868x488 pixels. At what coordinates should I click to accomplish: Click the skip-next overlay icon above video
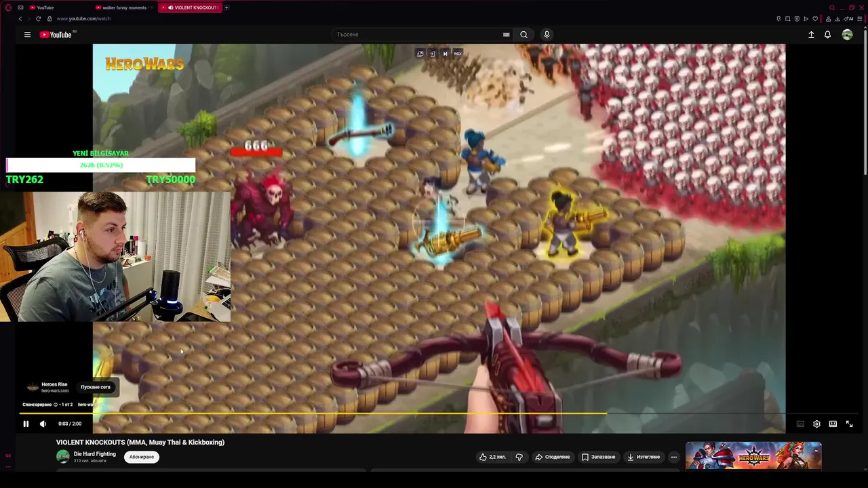point(445,54)
